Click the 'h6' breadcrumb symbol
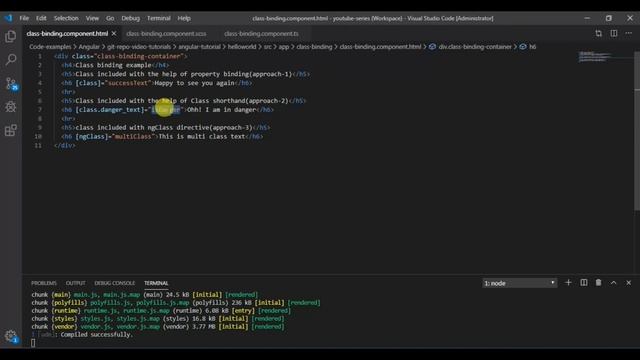This screenshot has width=640, height=360. coord(533,47)
